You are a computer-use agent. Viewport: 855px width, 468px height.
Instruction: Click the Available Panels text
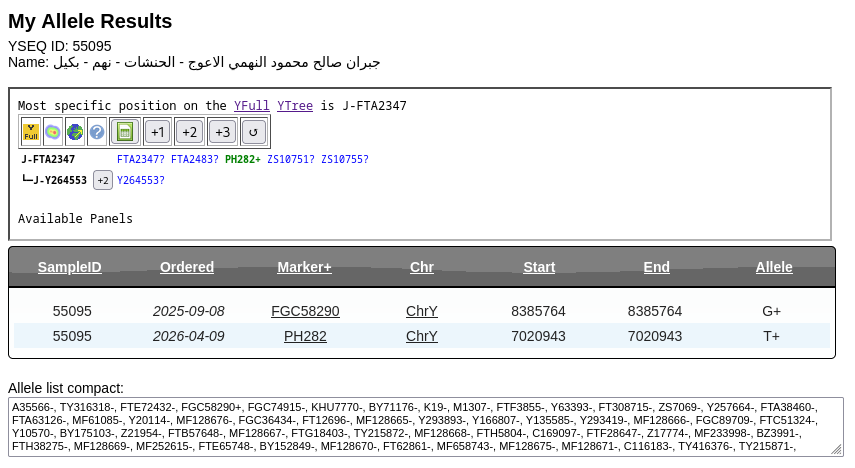75,219
